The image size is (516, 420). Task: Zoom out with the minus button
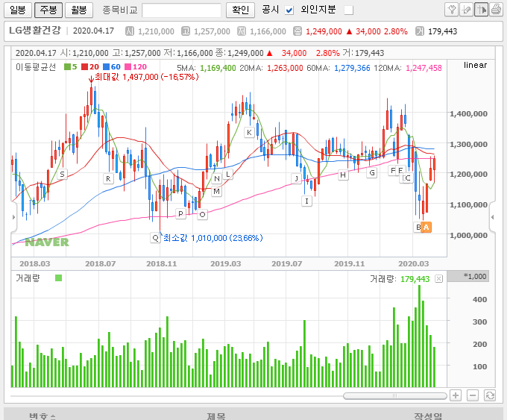tap(473, 395)
